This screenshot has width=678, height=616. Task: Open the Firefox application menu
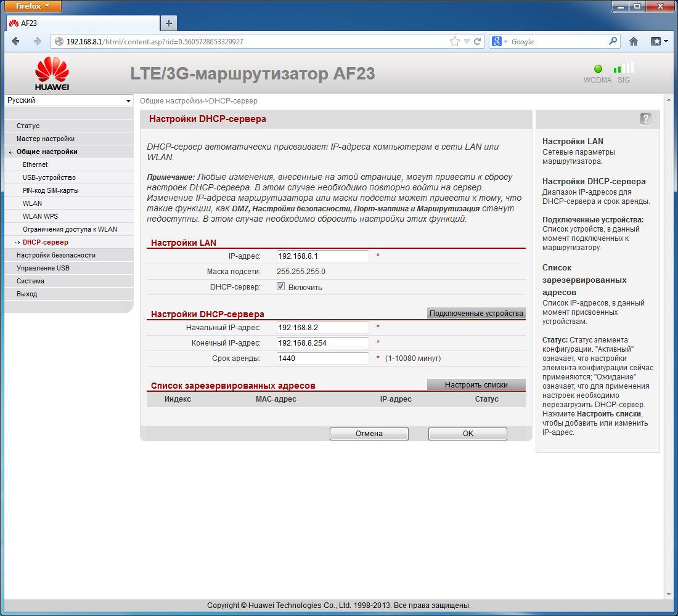33,6
